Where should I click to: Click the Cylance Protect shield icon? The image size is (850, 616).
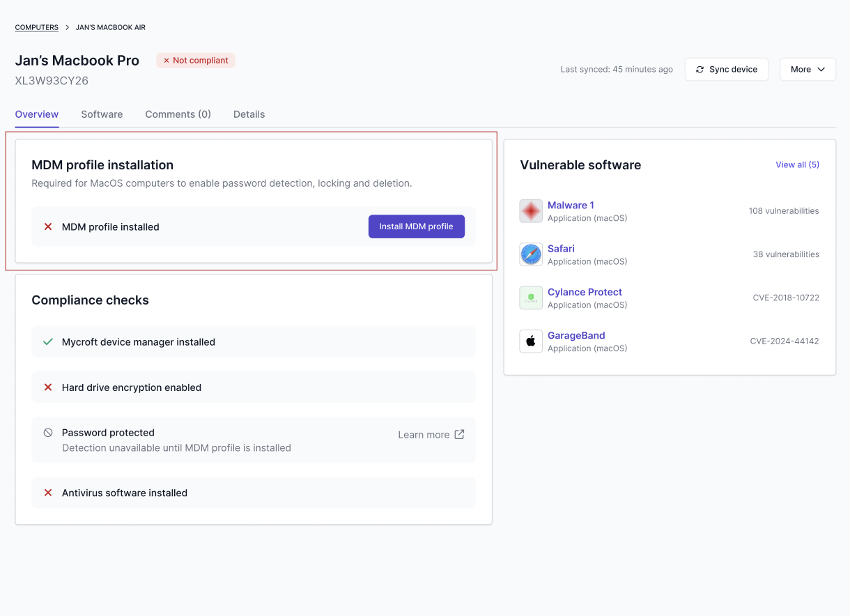pyautogui.click(x=531, y=298)
